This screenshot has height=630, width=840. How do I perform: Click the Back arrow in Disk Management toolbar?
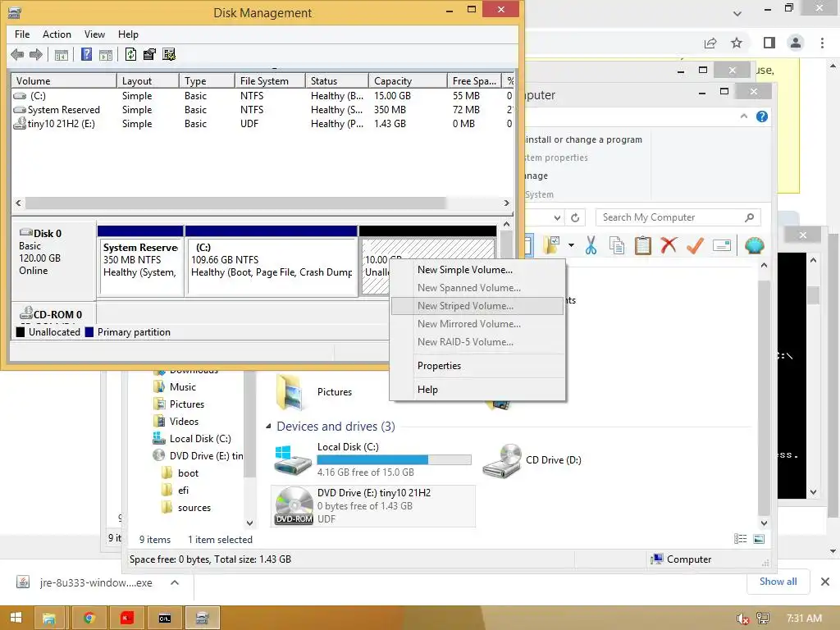point(17,54)
